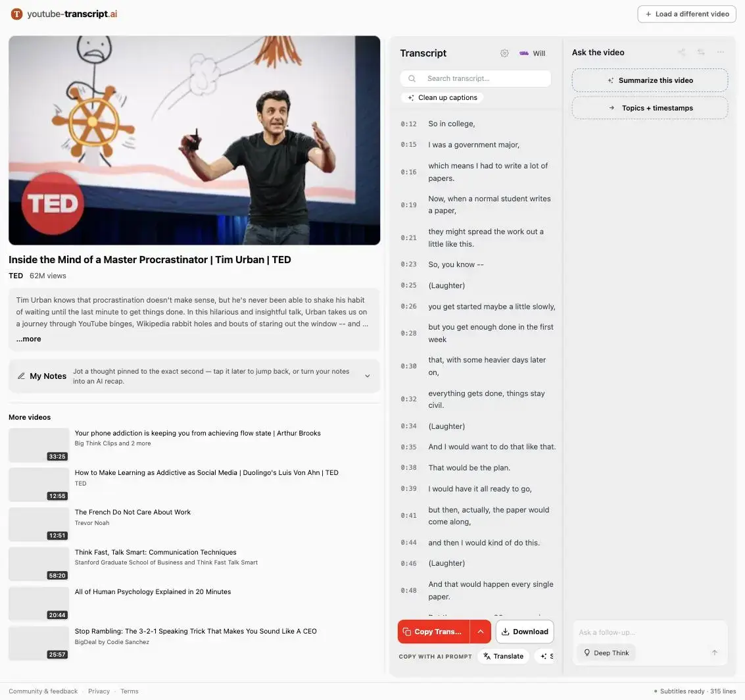
Task: Toggle the Deep Think option
Action: click(x=606, y=653)
